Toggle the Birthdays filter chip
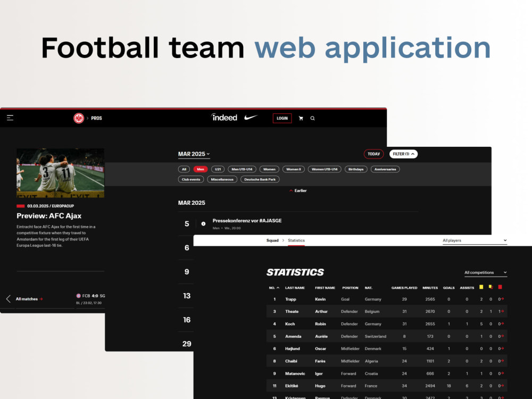532x399 pixels. coord(356,169)
